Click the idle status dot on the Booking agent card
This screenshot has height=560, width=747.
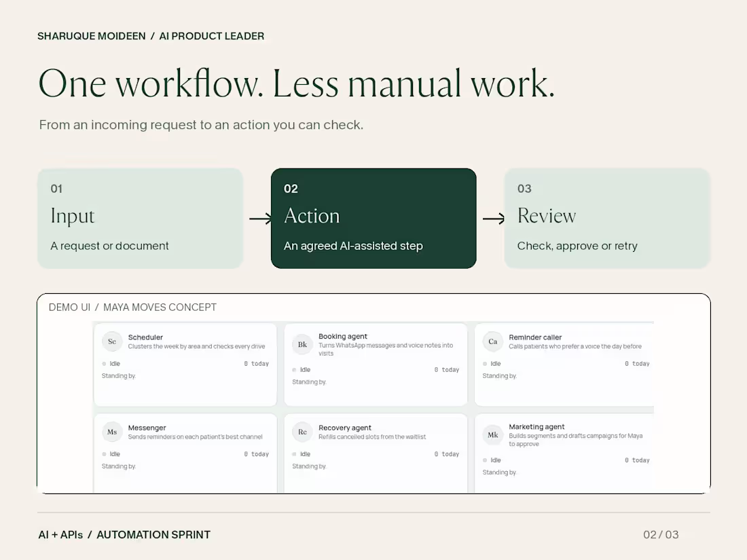(295, 370)
